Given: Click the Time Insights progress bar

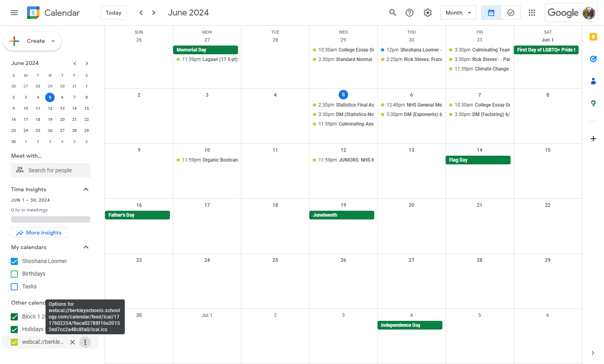Looking at the screenshot, I should click(x=51, y=219).
